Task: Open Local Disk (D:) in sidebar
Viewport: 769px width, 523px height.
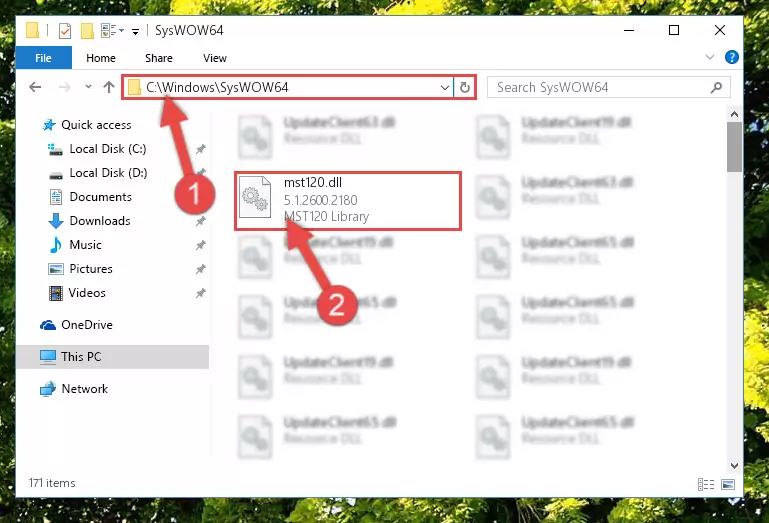Action: click(108, 173)
